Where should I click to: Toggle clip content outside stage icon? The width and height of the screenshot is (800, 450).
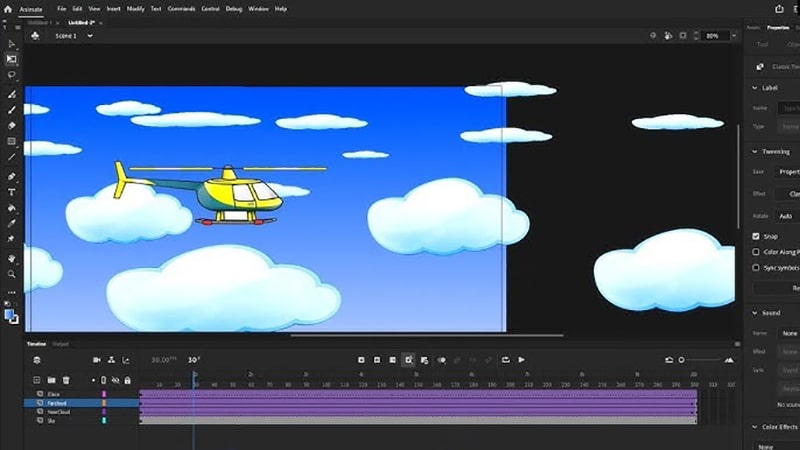(x=683, y=36)
